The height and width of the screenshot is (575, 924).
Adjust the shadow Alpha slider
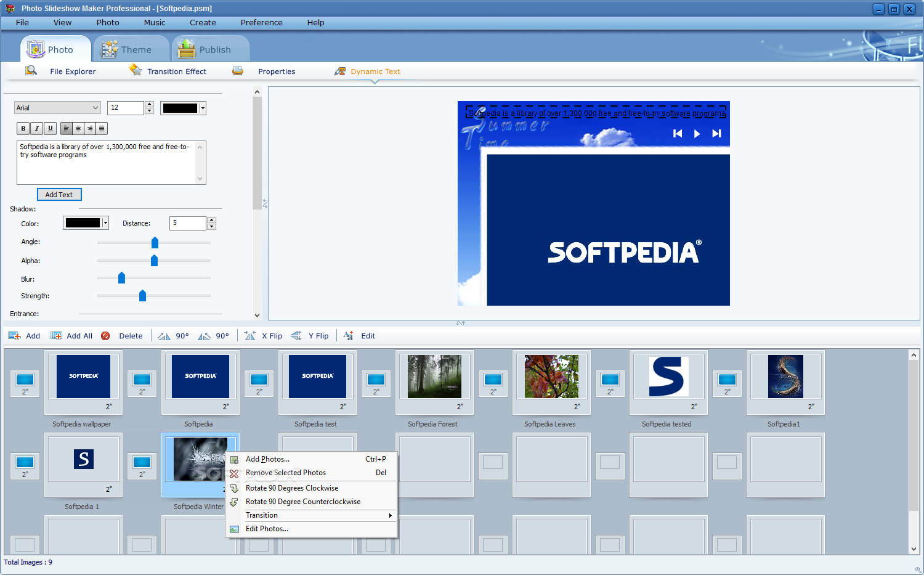[x=154, y=261]
